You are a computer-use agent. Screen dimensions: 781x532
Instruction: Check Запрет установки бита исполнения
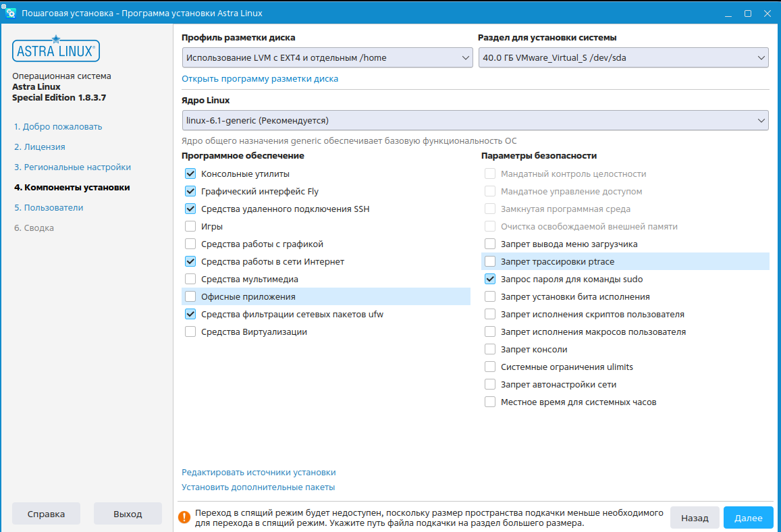click(x=490, y=297)
